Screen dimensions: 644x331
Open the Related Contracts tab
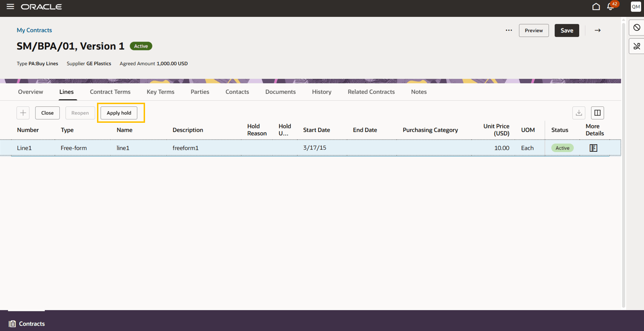[x=371, y=92]
